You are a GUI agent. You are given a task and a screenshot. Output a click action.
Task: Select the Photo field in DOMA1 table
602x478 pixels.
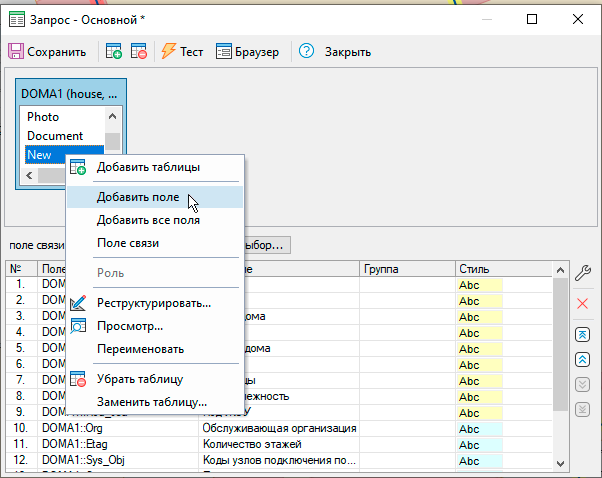pos(43,117)
